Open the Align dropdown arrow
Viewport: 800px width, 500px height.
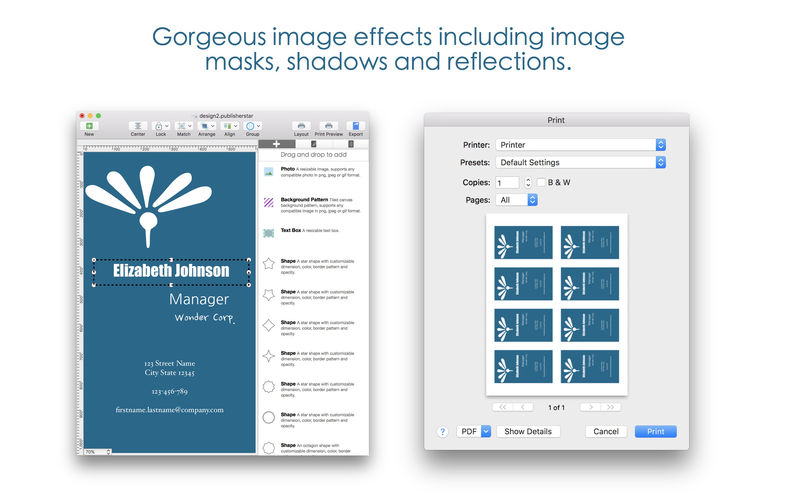(236, 126)
